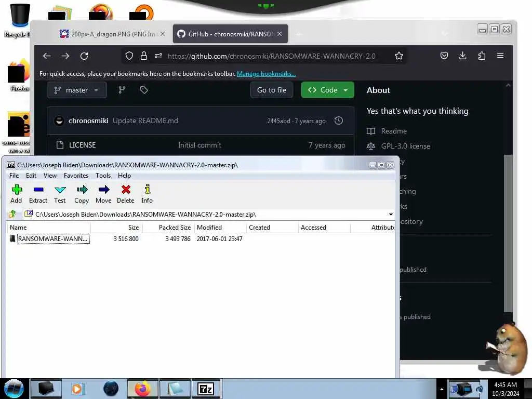Screen dimensions: 532x399
Task: Sort by the Created column header
Action: click(272, 228)
